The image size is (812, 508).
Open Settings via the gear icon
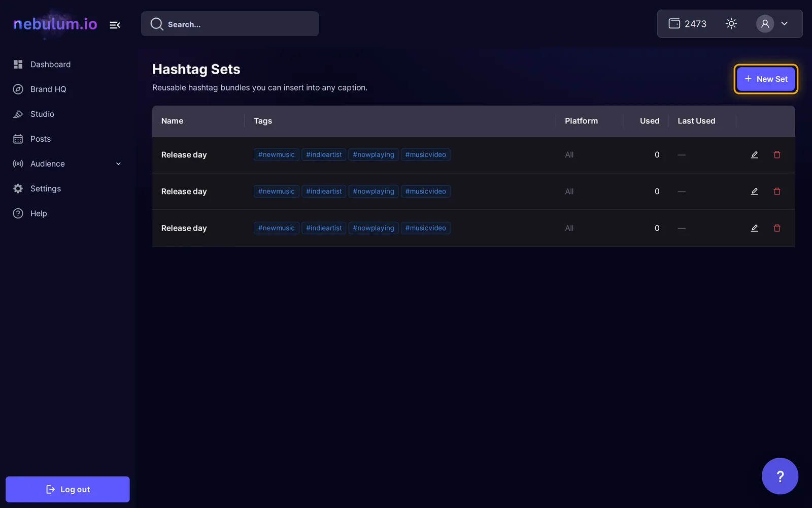(18, 188)
